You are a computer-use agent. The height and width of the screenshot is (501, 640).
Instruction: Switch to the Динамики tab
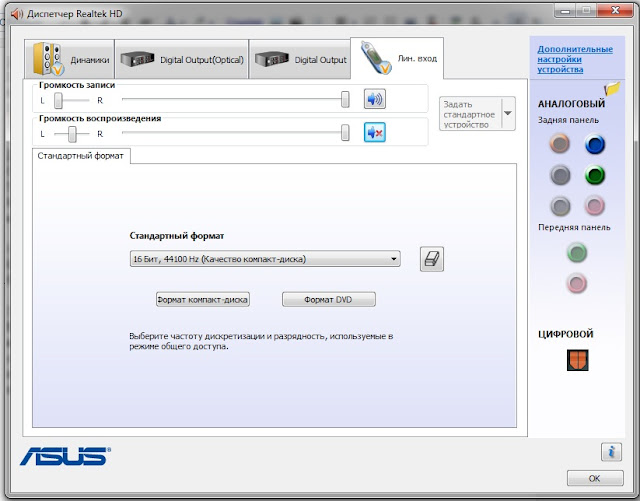[x=70, y=59]
